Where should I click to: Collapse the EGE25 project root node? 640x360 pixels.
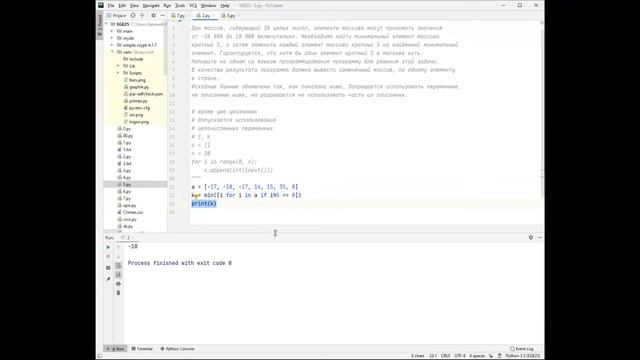[107, 24]
